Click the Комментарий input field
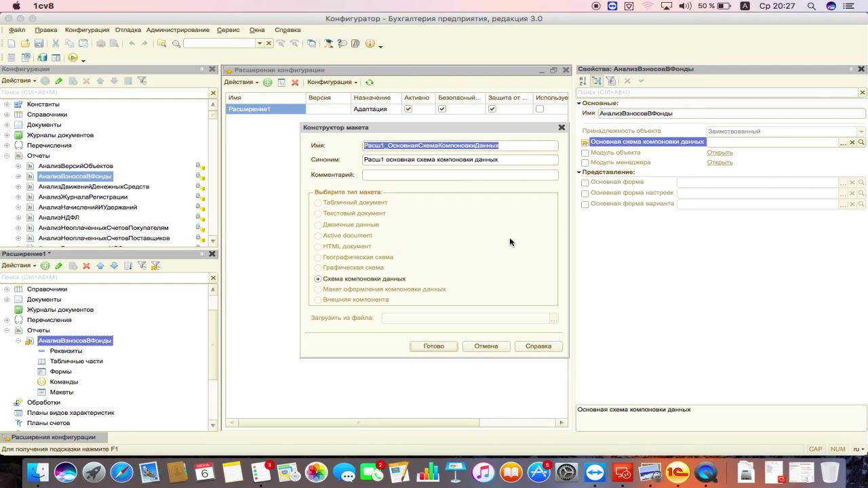Image resolution: width=868 pixels, height=488 pixels. (x=460, y=175)
